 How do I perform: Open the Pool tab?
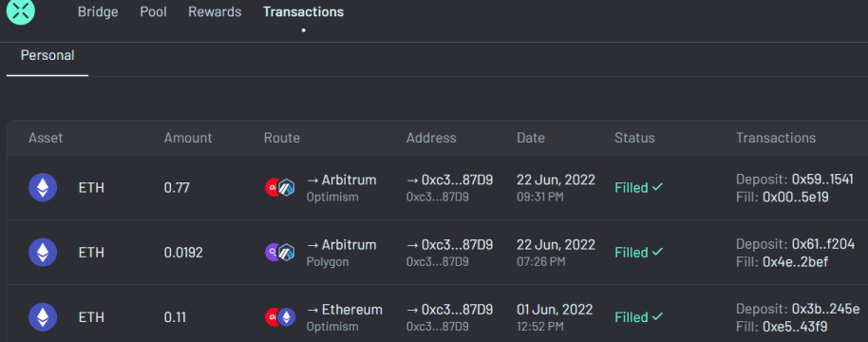click(x=153, y=11)
